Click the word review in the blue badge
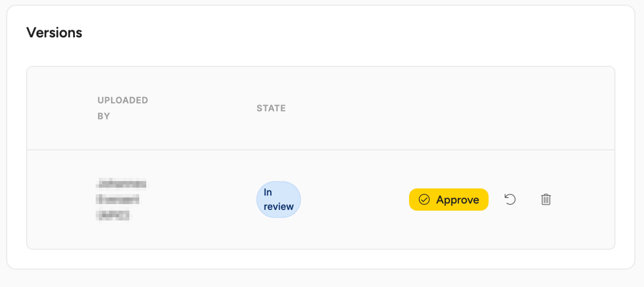The image size is (644, 287). 279,207
